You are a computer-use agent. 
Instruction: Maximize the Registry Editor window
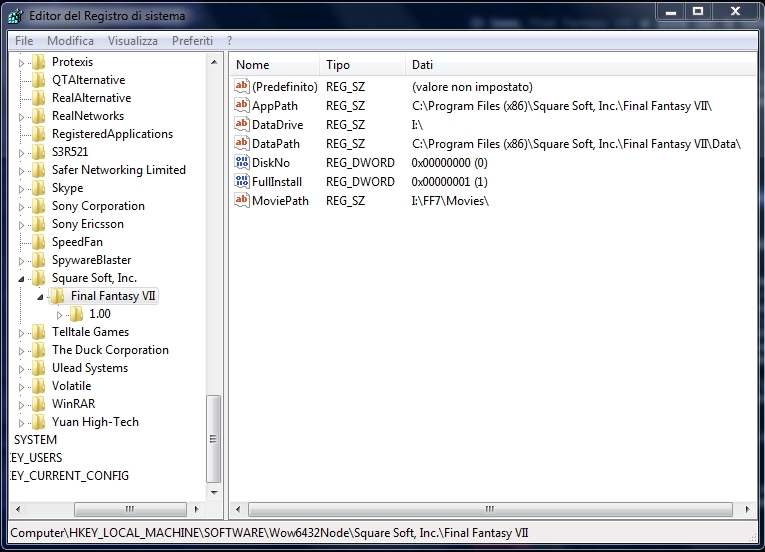click(698, 11)
